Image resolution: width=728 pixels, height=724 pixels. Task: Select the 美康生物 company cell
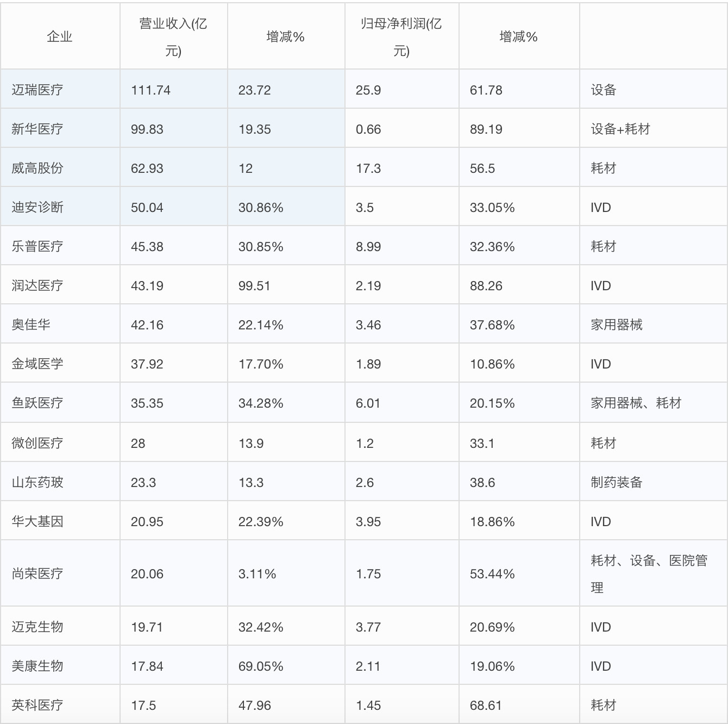tap(60, 665)
